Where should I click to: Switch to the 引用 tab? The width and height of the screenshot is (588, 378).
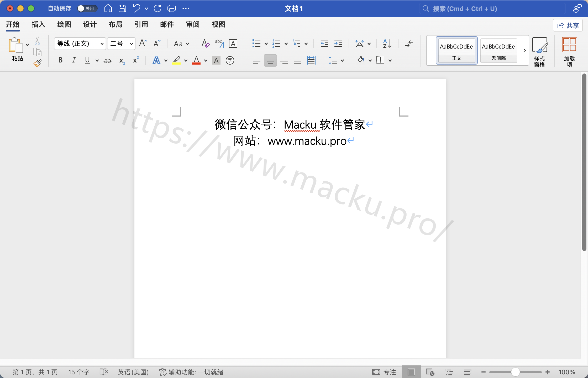(x=141, y=24)
